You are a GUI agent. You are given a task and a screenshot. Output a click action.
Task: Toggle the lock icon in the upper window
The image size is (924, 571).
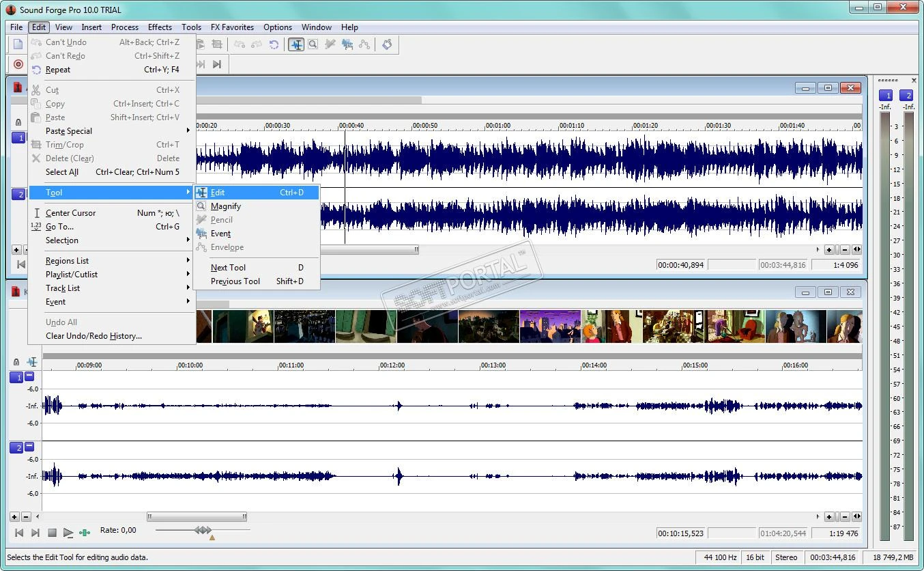tap(18, 122)
